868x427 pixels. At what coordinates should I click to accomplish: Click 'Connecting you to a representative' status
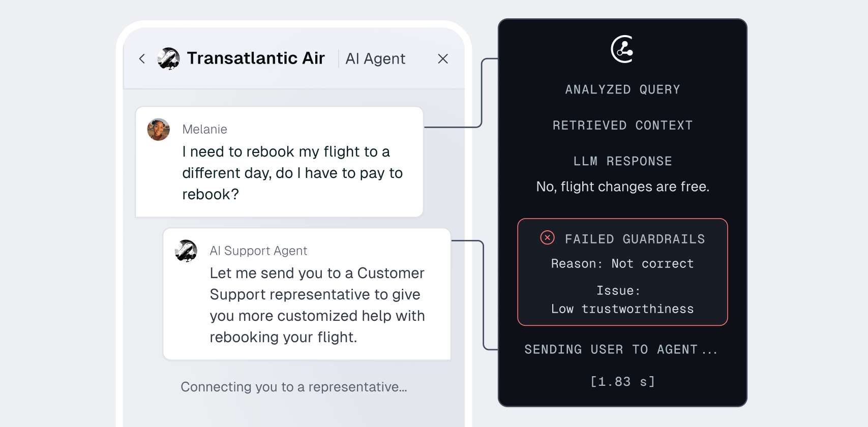pos(294,387)
